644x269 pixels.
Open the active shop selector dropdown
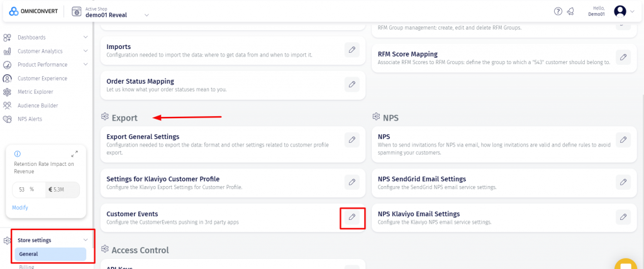(x=147, y=14)
